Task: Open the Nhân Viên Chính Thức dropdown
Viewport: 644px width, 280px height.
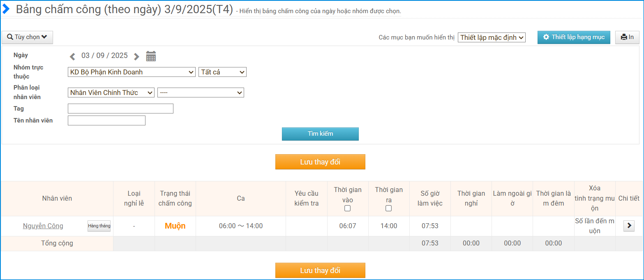Action: click(x=111, y=93)
